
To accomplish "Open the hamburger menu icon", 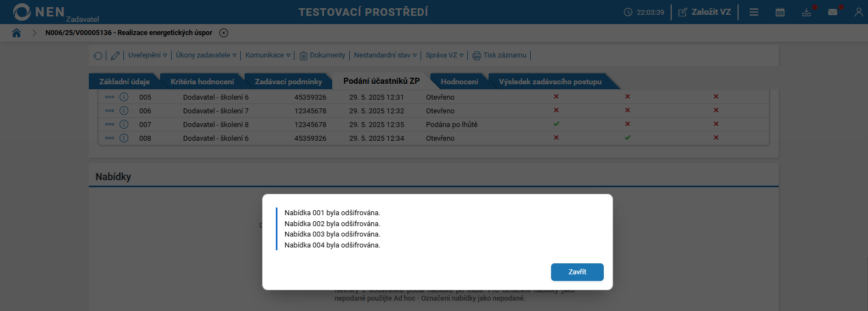I will 754,12.
